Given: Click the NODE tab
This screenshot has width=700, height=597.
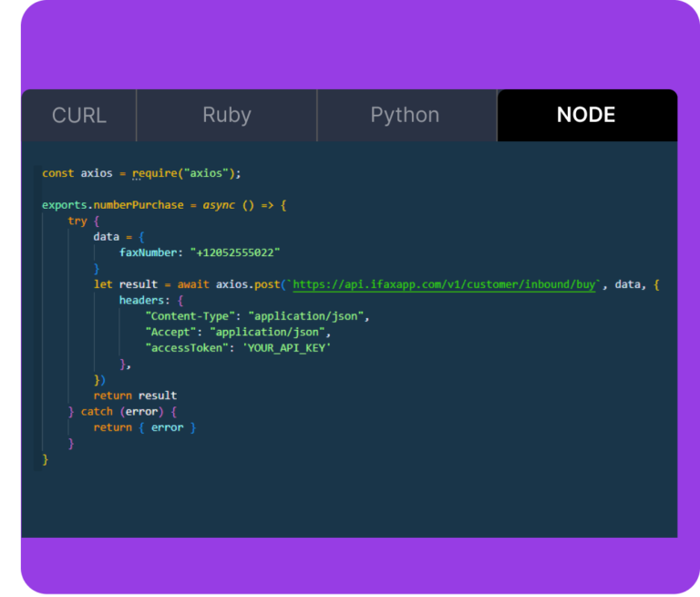Looking at the screenshot, I should pos(586,116).
